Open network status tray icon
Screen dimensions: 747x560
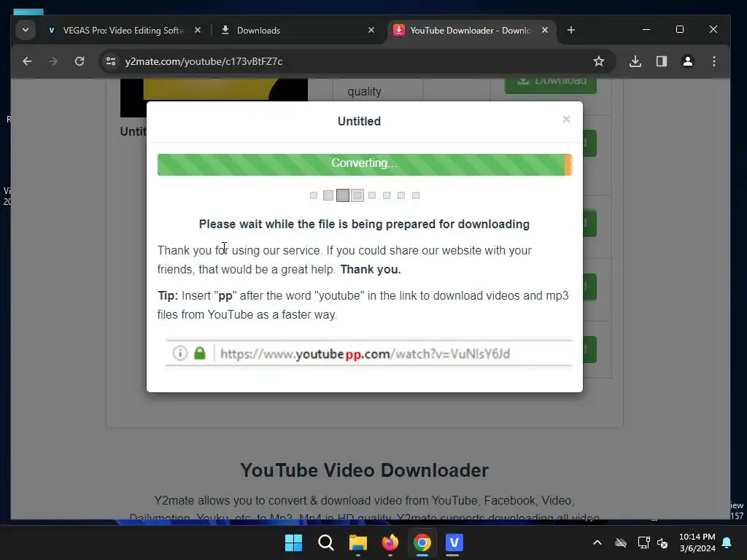point(643,542)
